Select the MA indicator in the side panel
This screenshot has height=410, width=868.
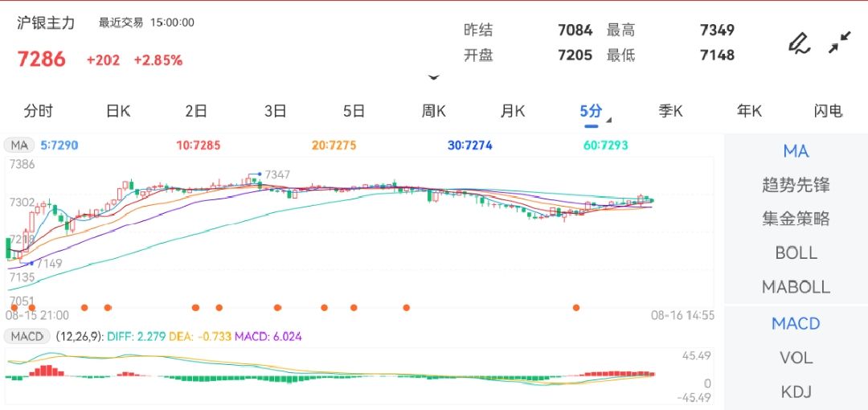point(796,150)
